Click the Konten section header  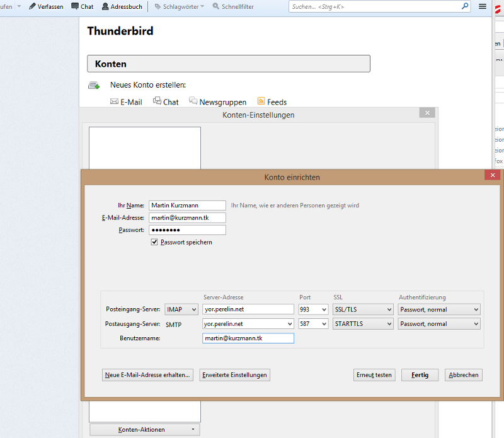pyautogui.click(x=229, y=64)
